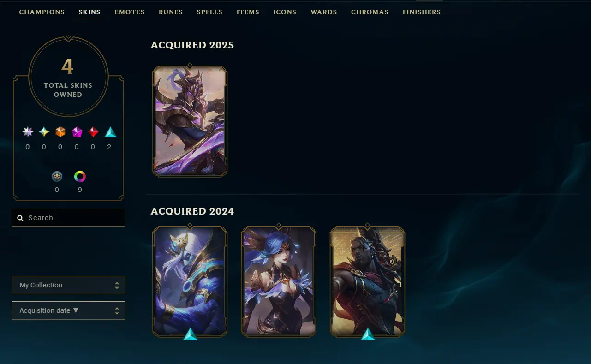Viewport: 591px width, 364px height.
Task: Switch to the Chromas tab
Action: (x=370, y=12)
